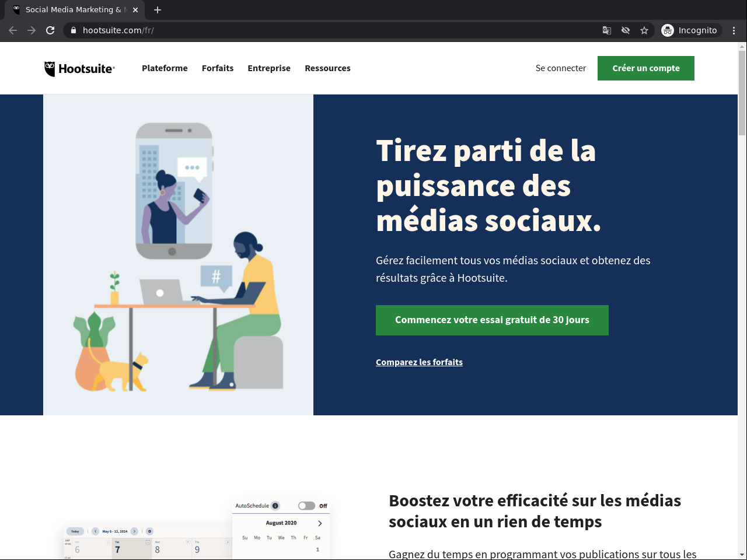Toggle the AutoSchedule switch
747x560 pixels.
click(306, 506)
